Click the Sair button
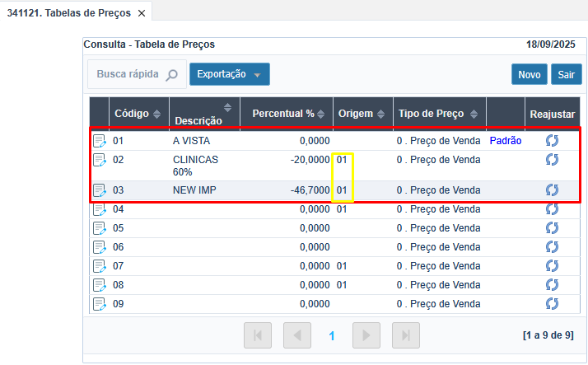This screenshot has height=365, width=588. tap(566, 75)
